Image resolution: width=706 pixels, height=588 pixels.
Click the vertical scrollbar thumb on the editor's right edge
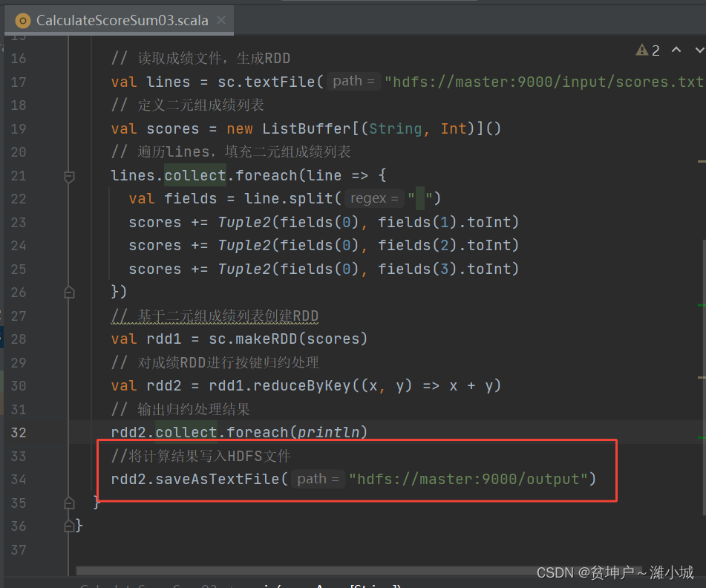point(704,377)
